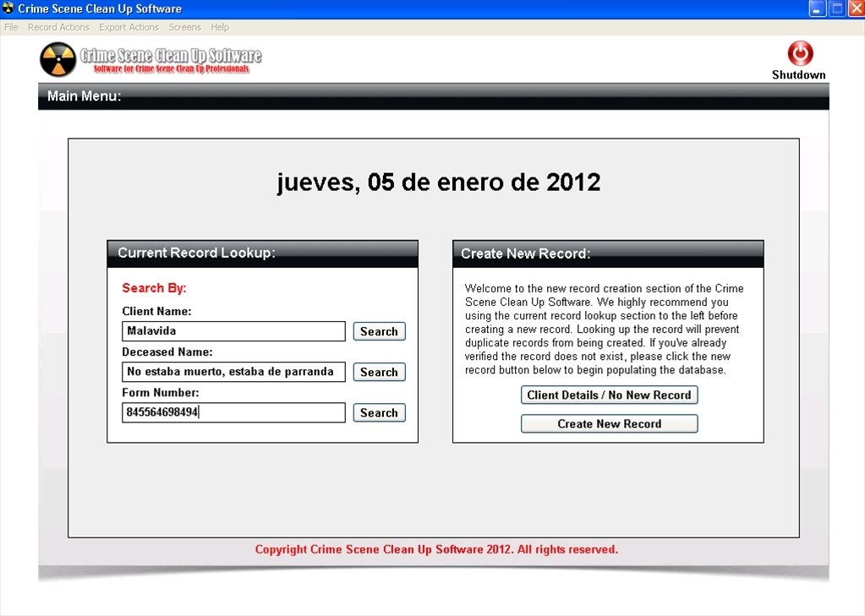Click the red Shutdown power icon
The width and height of the screenshot is (865, 616).
tap(800, 53)
